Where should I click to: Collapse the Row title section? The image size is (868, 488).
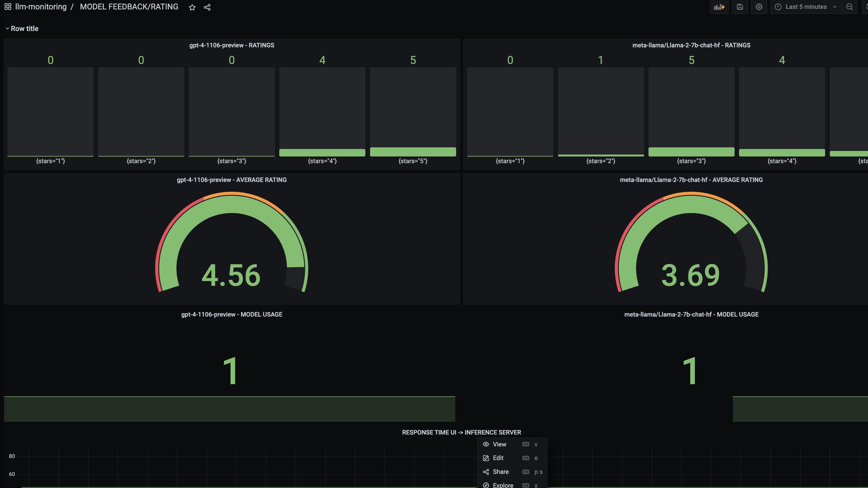pos(7,29)
